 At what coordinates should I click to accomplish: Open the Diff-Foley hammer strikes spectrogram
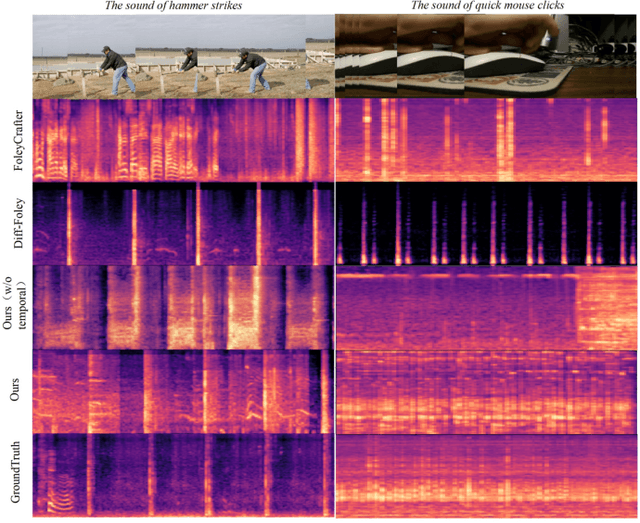click(182, 223)
